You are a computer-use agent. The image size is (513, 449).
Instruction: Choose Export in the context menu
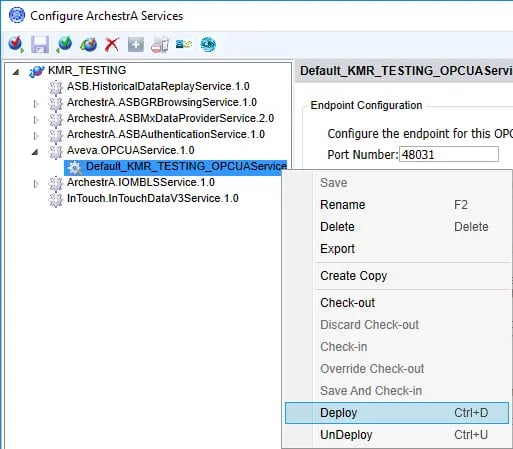(x=397, y=249)
